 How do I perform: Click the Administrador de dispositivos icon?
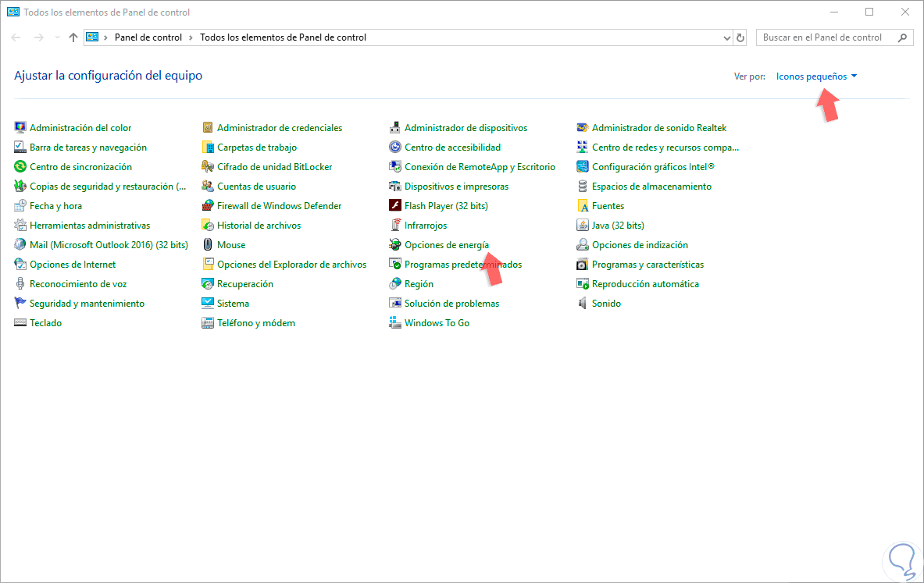tap(395, 128)
